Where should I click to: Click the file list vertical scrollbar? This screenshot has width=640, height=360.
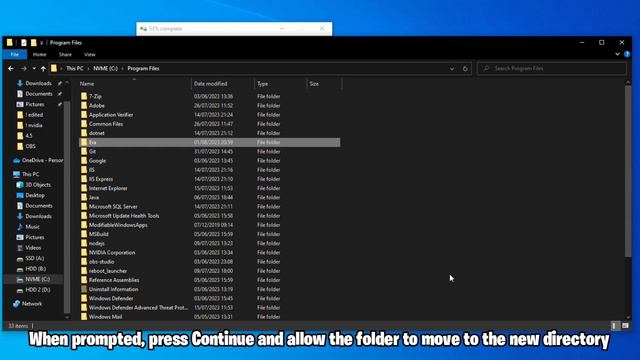[628, 171]
